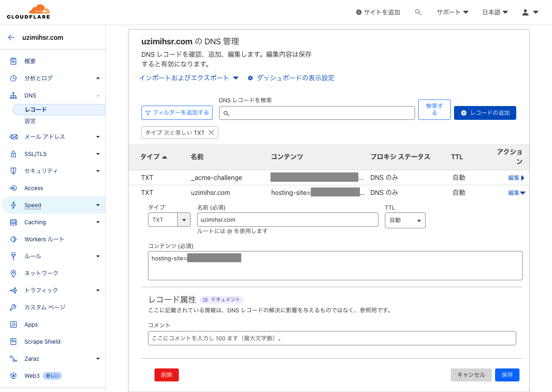Open the Apps menu item
The height and width of the screenshot is (392, 552).
(x=31, y=325)
